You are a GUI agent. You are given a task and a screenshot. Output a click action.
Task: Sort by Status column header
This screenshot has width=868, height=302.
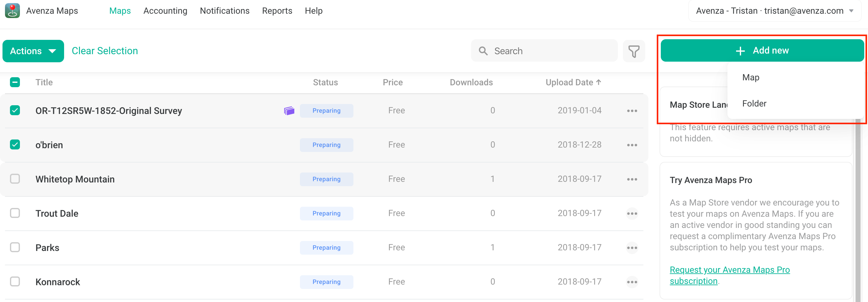tap(325, 82)
